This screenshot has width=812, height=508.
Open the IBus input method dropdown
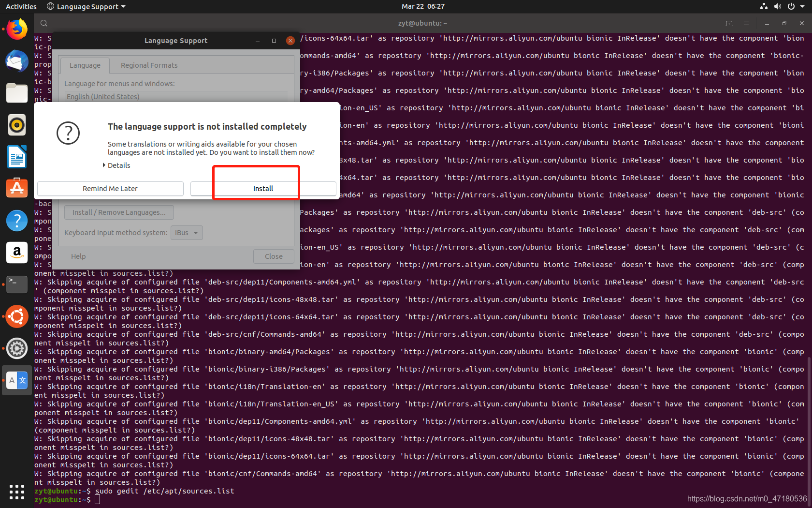click(x=187, y=233)
